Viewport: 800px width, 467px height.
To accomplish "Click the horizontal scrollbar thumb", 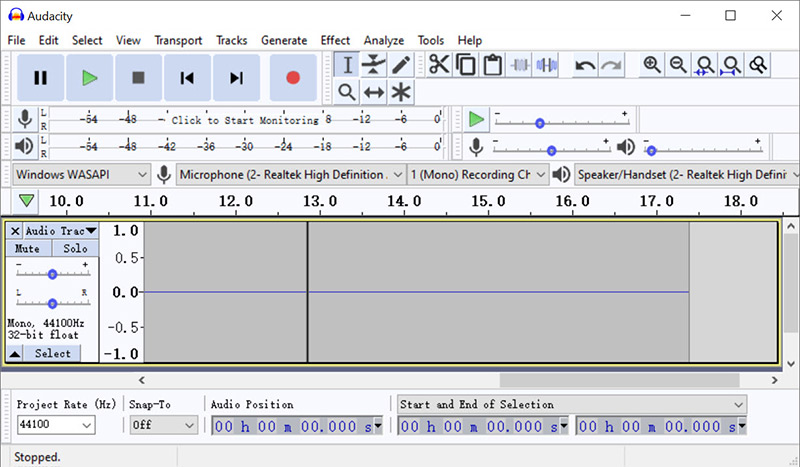I will pyautogui.click(x=619, y=380).
